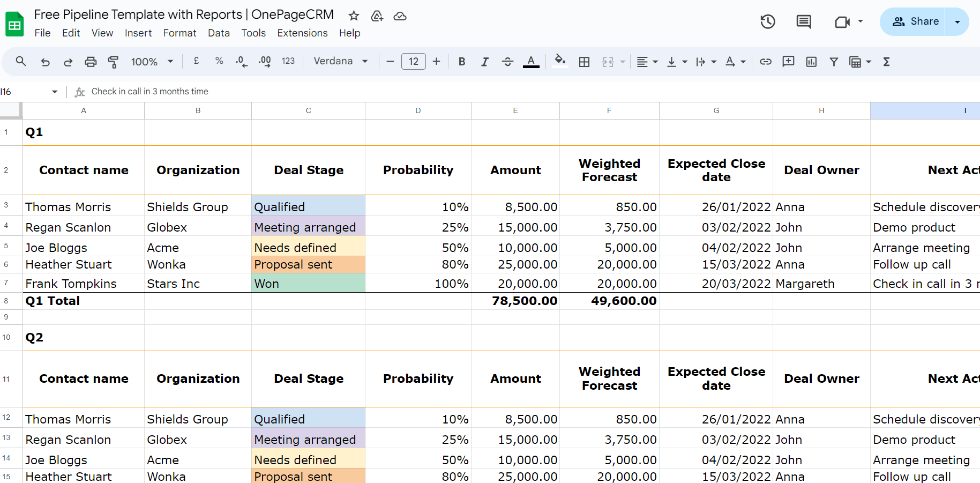Image resolution: width=980 pixels, height=483 pixels.
Task: Open the Format menu
Action: [x=179, y=33]
